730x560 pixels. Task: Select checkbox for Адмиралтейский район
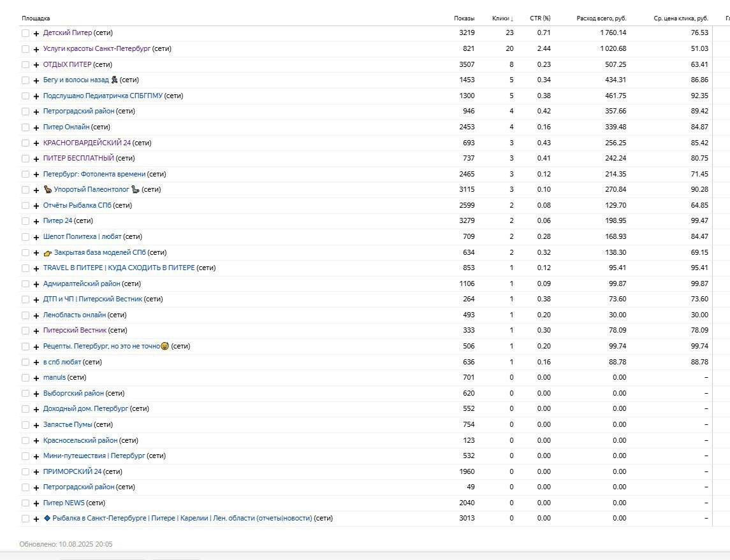(x=25, y=284)
